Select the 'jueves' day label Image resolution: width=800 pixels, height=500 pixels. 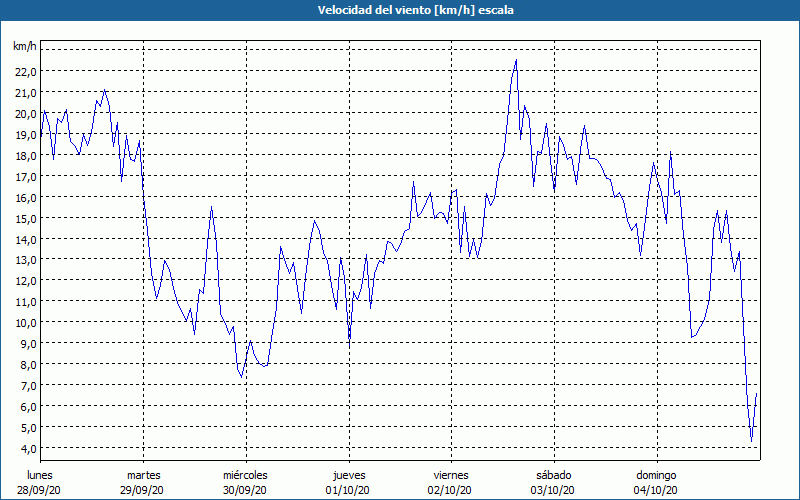pos(349,475)
